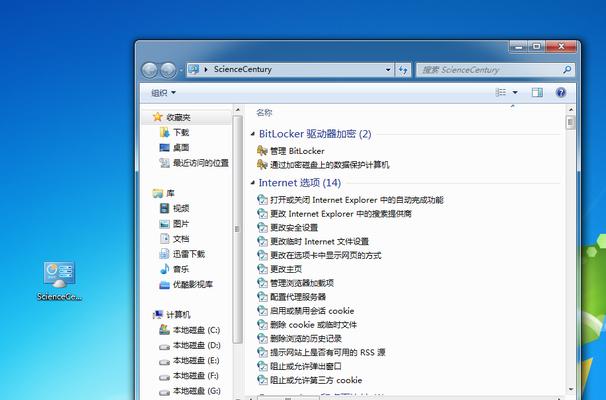Click the refresh button beside address bar
Viewport: 606px width, 400px height.
(x=403, y=70)
